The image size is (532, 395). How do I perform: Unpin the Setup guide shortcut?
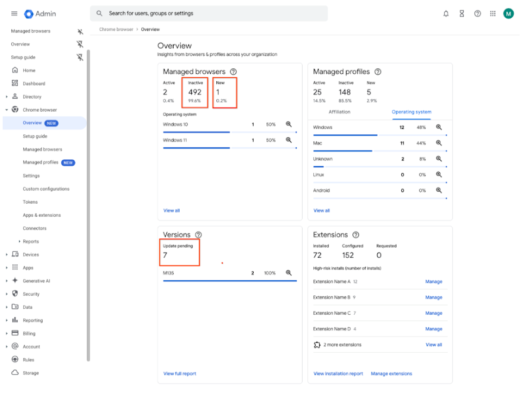(80, 57)
